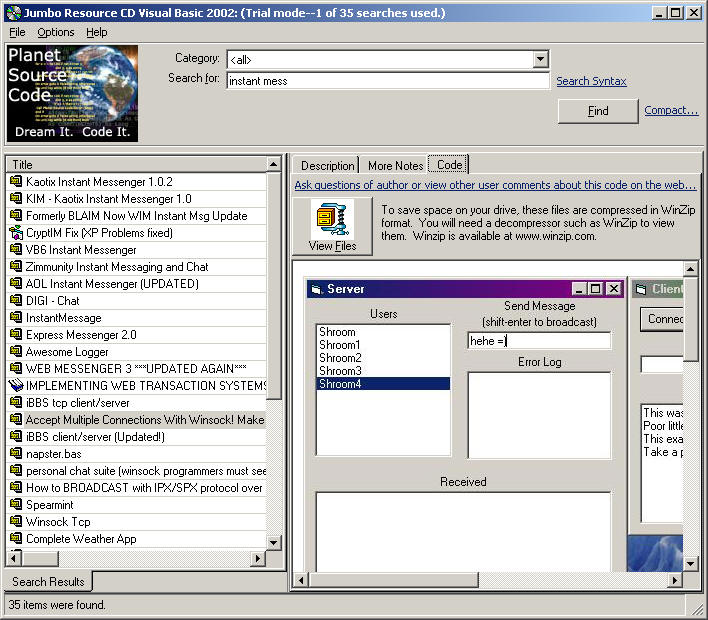The image size is (708, 620).
Task: Click the icon beside Zimmunity Instant Messaging and Chat
Action: coord(16,266)
